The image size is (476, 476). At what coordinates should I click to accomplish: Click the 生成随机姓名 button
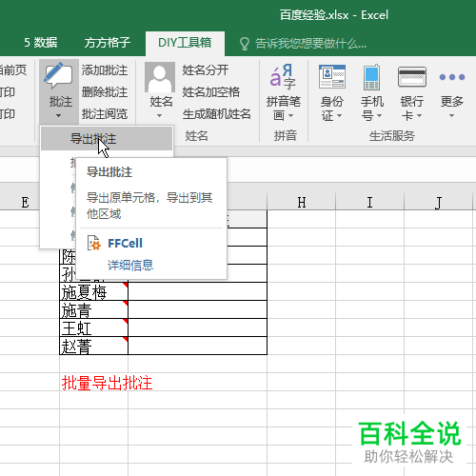point(217,114)
